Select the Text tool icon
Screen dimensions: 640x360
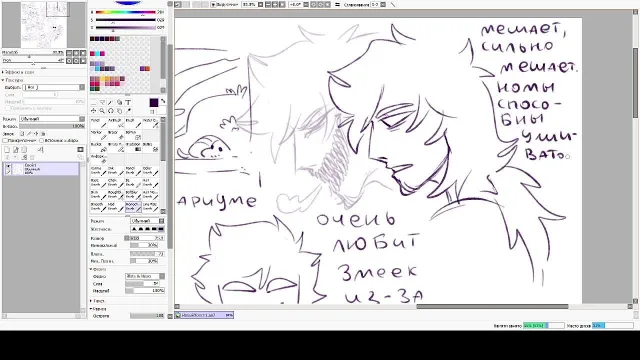[x=128, y=102]
